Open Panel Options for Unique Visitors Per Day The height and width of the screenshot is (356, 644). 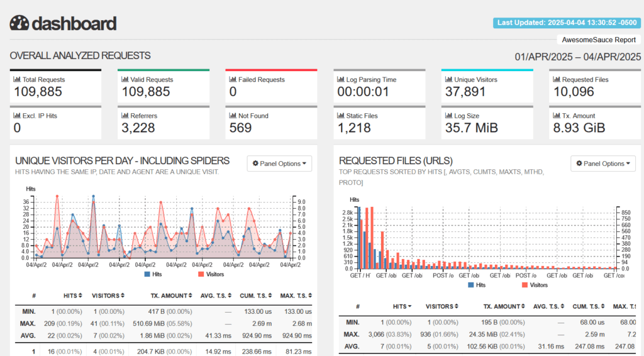coord(279,164)
